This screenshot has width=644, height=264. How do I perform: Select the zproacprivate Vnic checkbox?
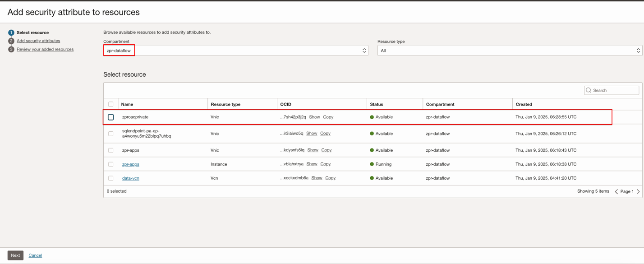point(111,117)
